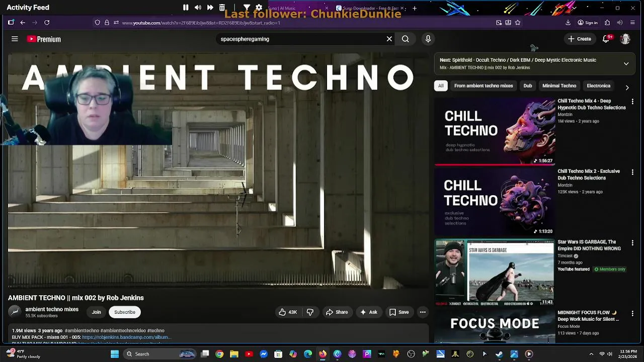
Task: Open the Activity Feed filter
Action: [247, 8]
